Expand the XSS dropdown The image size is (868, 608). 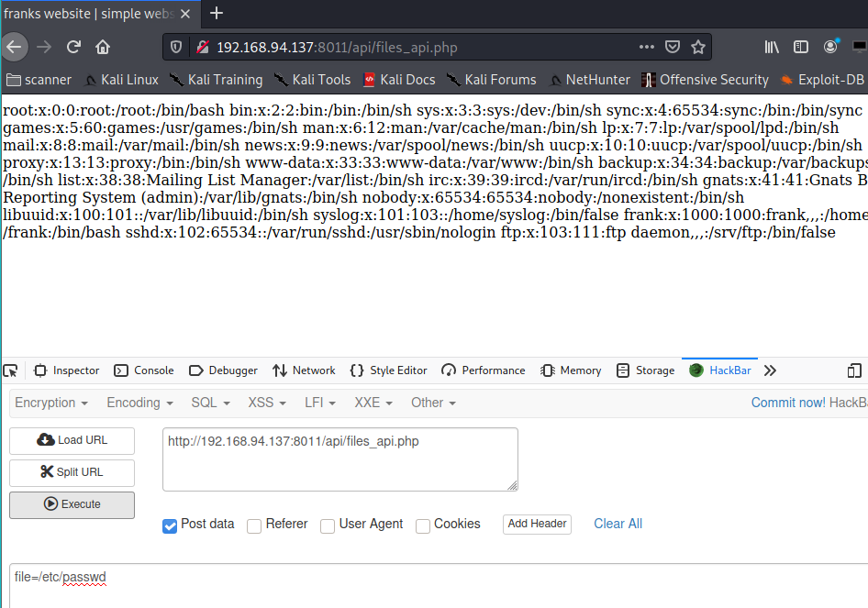(x=267, y=403)
